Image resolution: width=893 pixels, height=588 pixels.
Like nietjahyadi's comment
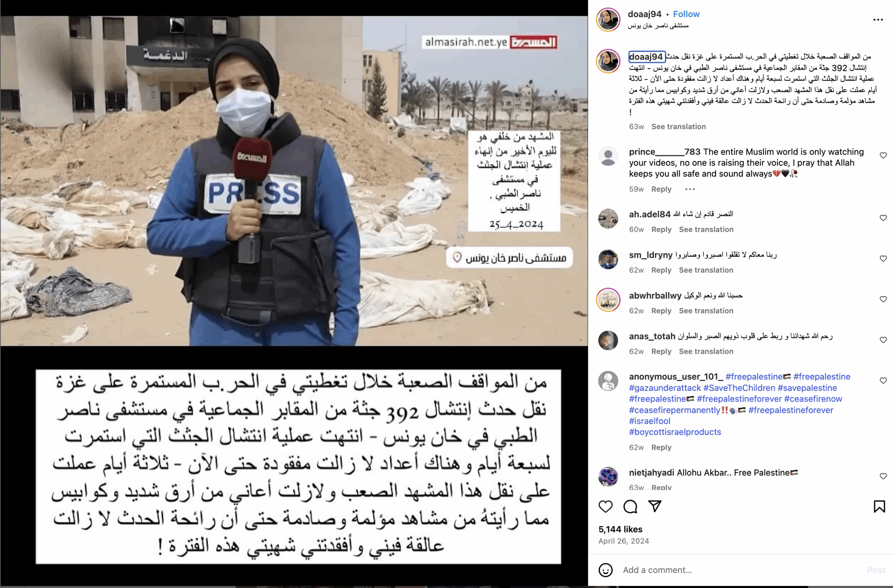point(883,476)
